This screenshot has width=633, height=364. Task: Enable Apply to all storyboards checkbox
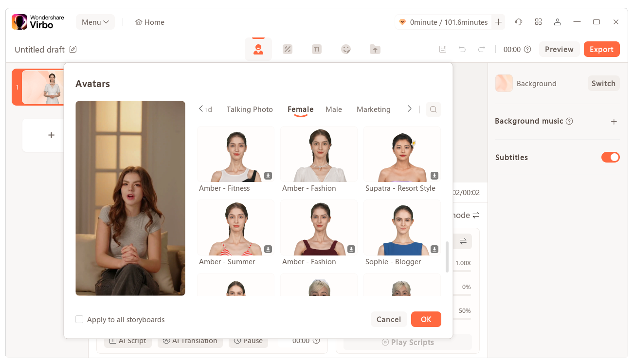click(x=79, y=319)
